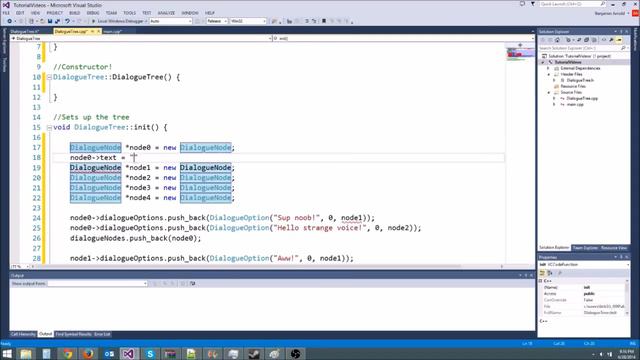Open the init() member dropdown
640x360 pixels.
pyautogui.click(x=403, y=38)
